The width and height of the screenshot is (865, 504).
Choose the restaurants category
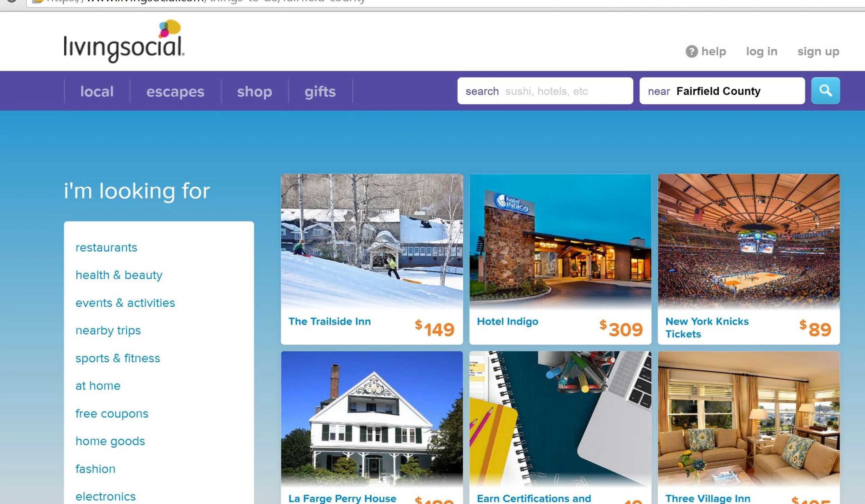[106, 248]
